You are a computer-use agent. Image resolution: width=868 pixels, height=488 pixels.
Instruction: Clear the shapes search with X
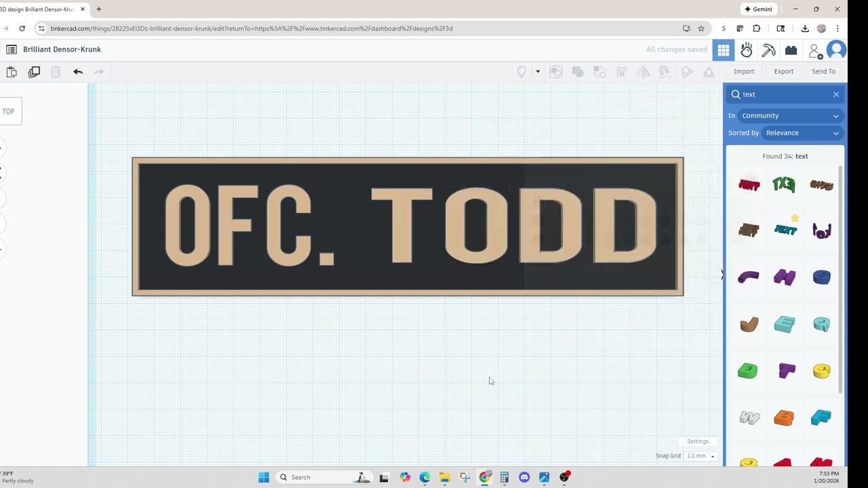point(836,95)
